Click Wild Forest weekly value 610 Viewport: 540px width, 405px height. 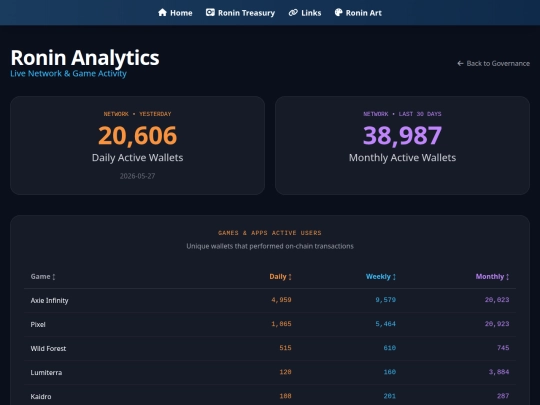click(x=390, y=348)
